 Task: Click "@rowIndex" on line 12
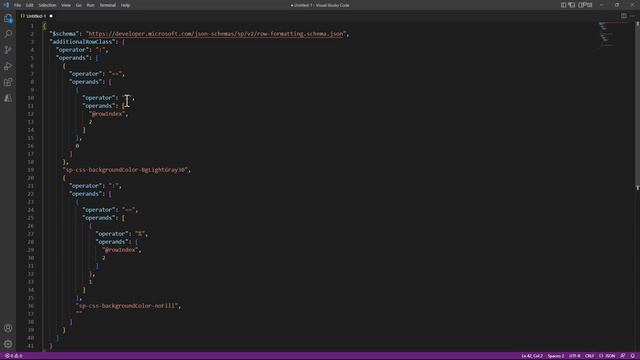click(x=107, y=114)
